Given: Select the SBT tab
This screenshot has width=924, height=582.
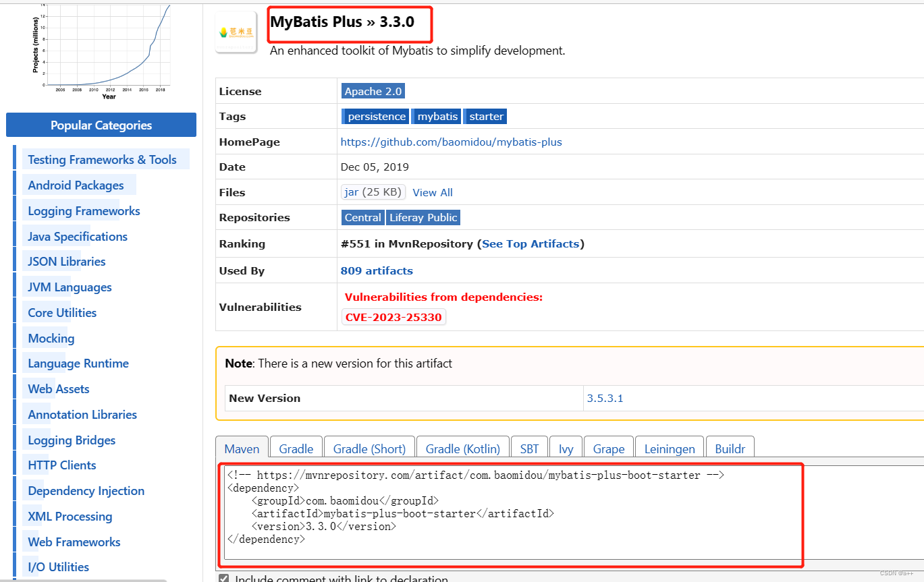Looking at the screenshot, I should (x=529, y=448).
